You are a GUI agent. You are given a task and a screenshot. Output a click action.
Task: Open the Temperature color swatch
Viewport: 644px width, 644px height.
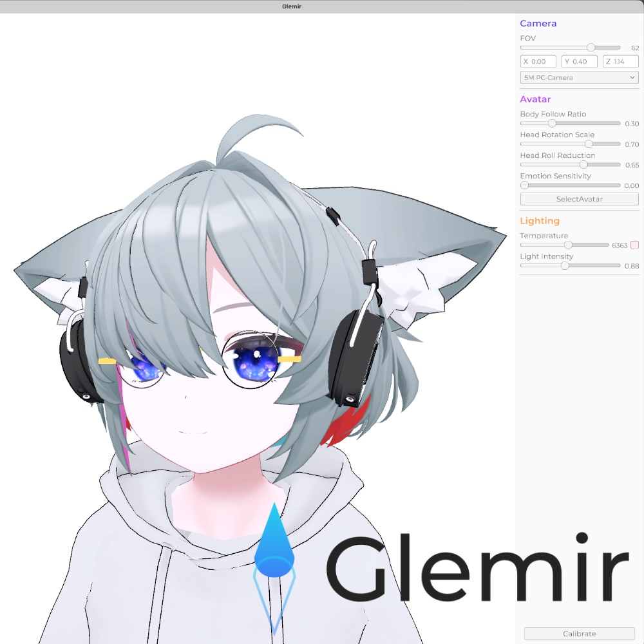pos(635,245)
